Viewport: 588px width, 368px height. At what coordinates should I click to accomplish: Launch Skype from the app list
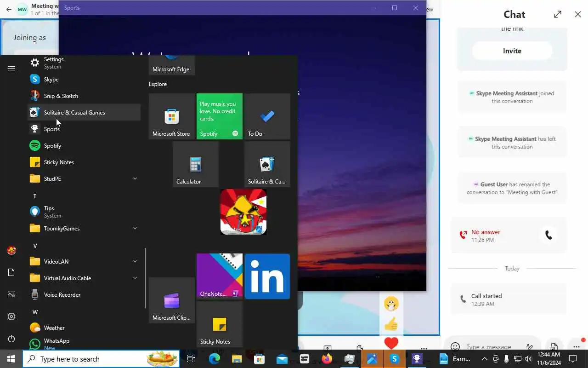coord(84,79)
